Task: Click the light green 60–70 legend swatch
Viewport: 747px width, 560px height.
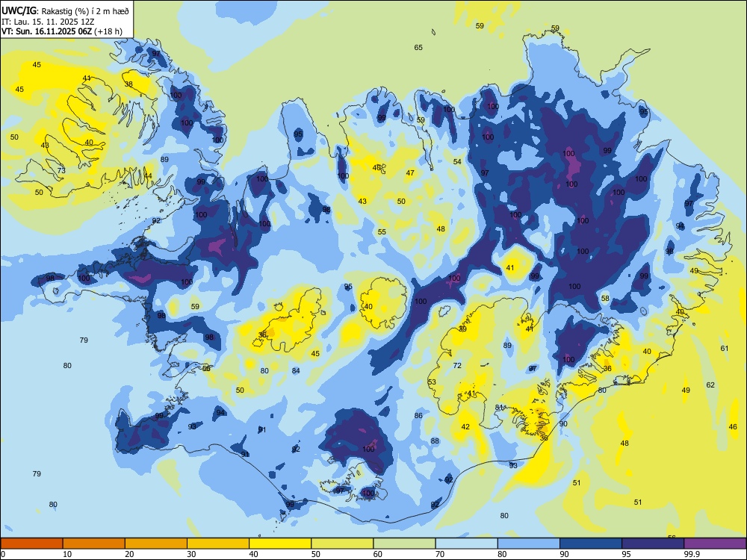Action: coord(404,544)
